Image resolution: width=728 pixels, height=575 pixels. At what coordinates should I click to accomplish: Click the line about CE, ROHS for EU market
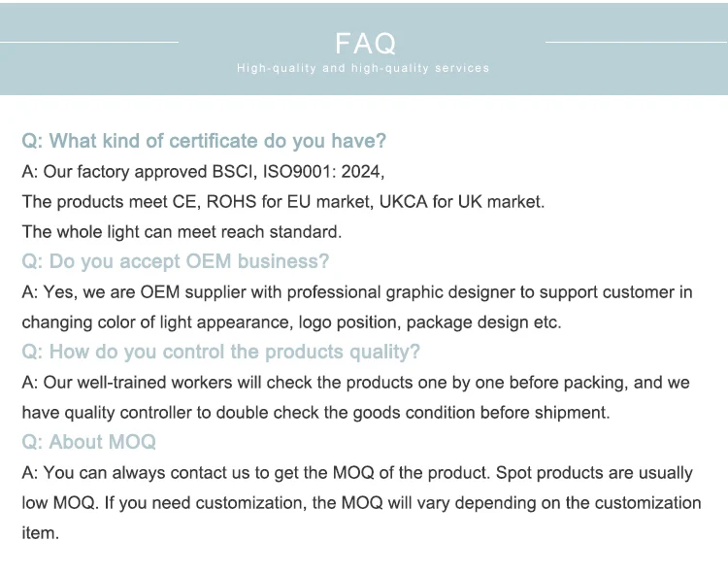click(x=283, y=202)
